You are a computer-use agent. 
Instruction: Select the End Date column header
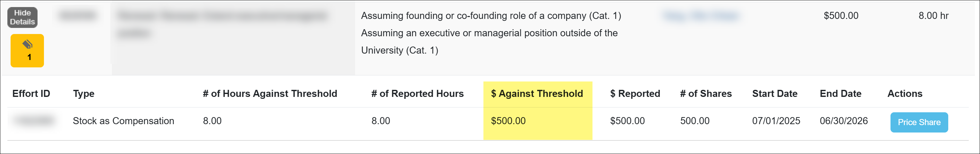(840, 94)
